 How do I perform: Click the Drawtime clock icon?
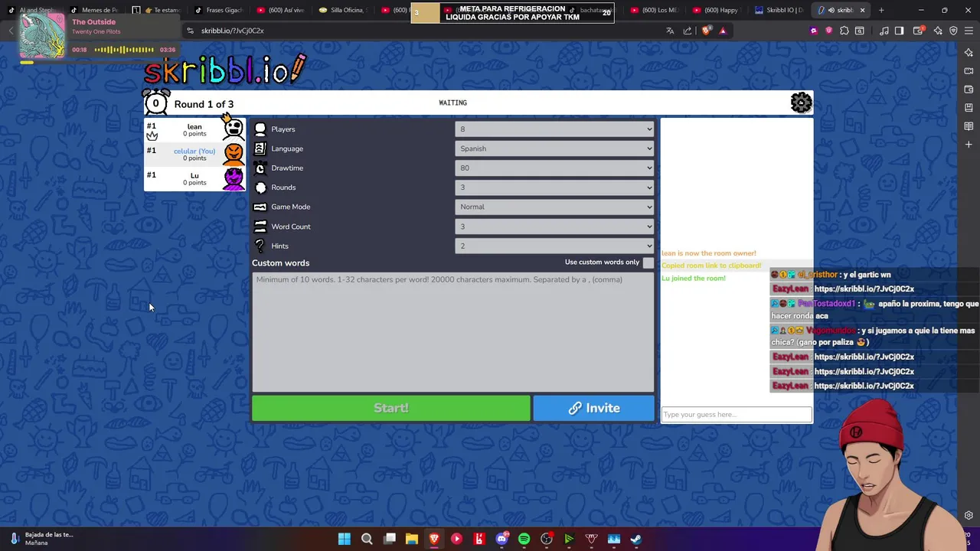[260, 168]
